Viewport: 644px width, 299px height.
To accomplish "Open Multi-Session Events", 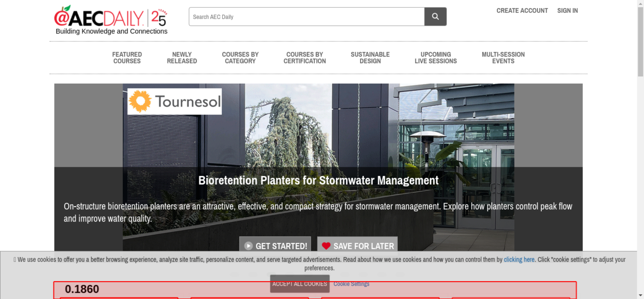I will coord(503,58).
